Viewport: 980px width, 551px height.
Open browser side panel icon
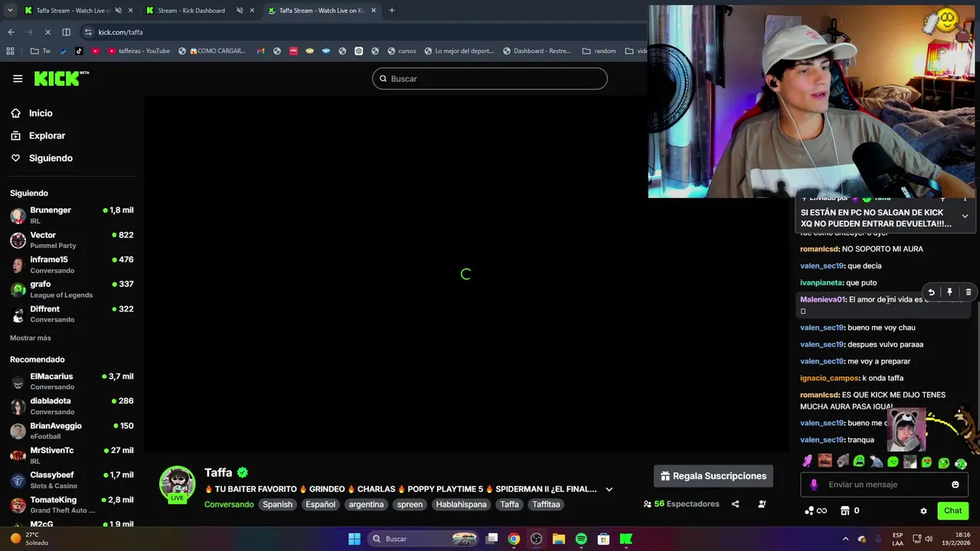point(66,32)
